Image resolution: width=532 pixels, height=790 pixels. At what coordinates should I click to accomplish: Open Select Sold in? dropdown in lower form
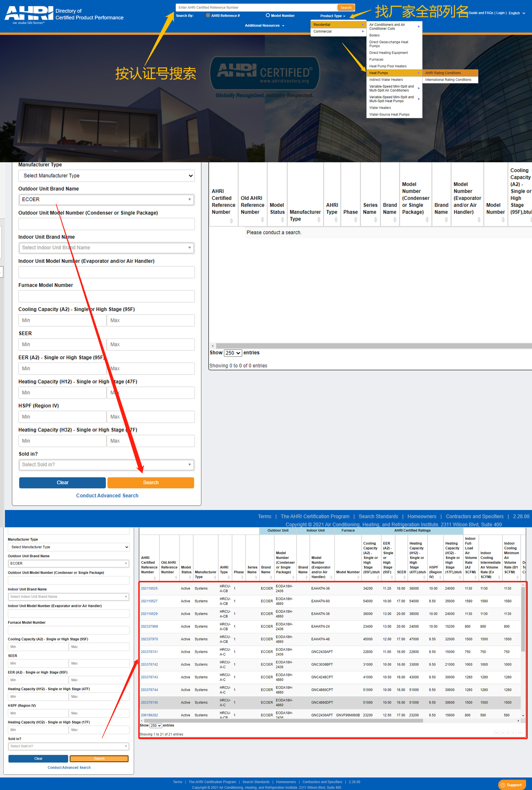[x=69, y=746]
